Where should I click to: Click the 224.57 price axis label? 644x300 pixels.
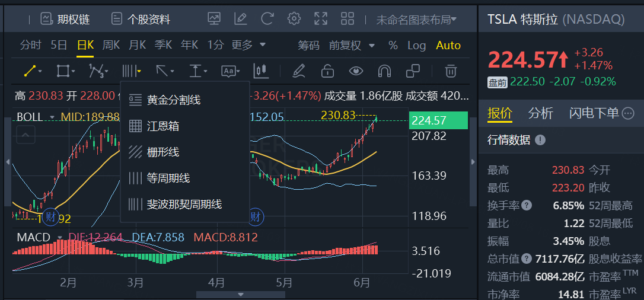(438, 120)
